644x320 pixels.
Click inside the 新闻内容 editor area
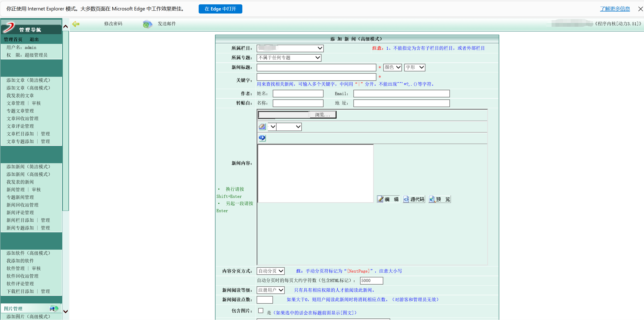click(316, 173)
